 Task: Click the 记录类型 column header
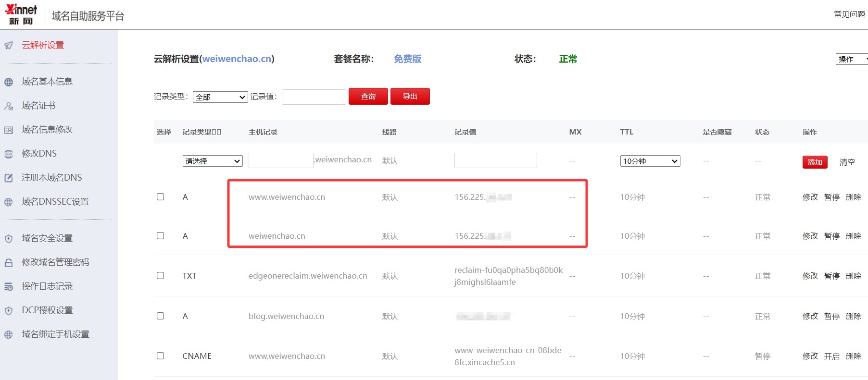click(202, 132)
